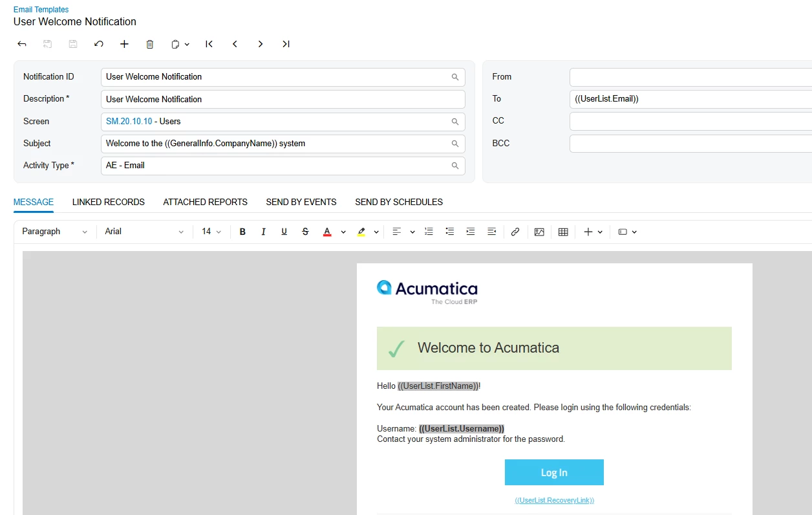This screenshot has width=812, height=515.
Task: Go to the previous record
Action: coord(235,44)
